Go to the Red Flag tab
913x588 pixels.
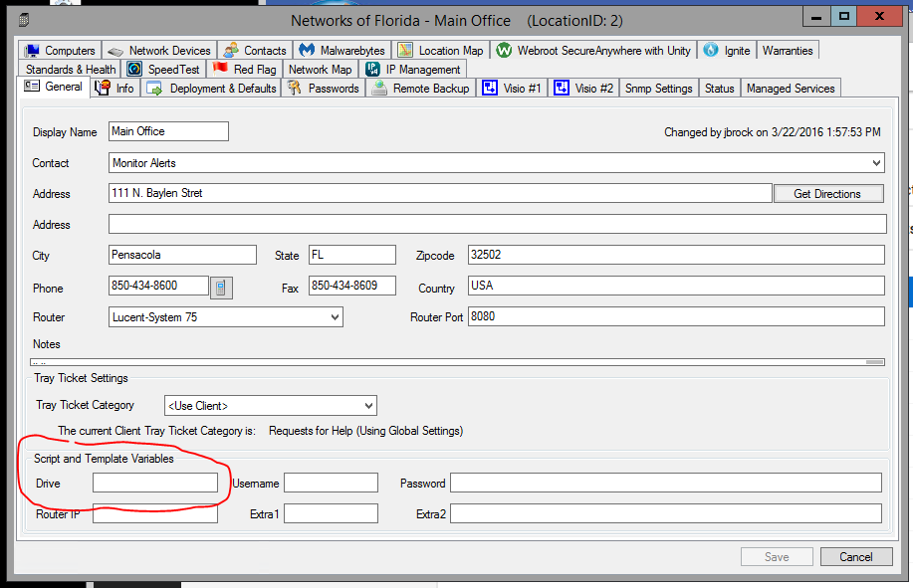click(245, 70)
